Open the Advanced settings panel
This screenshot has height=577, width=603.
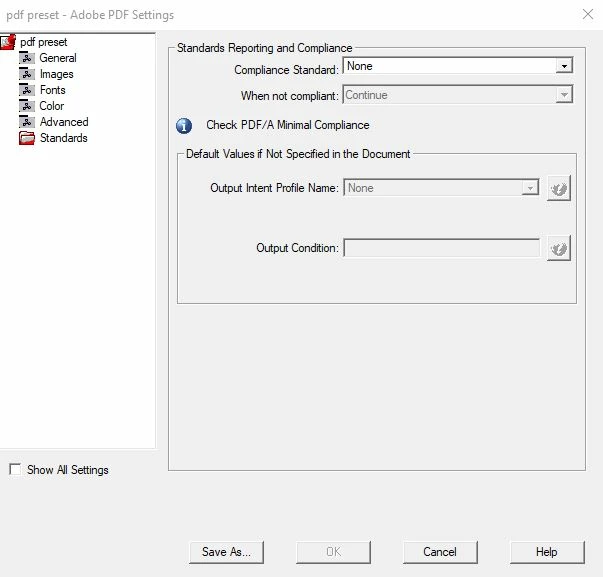click(64, 122)
